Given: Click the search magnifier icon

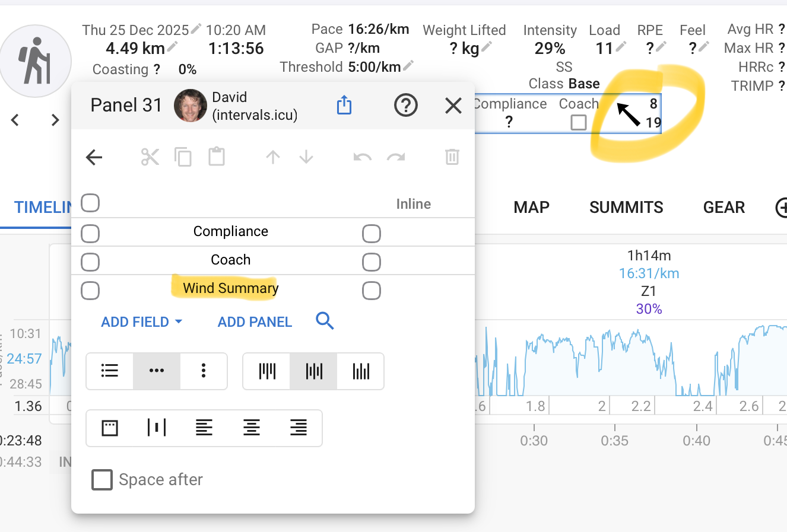Looking at the screenshot, I should click(x=325, y=321).
